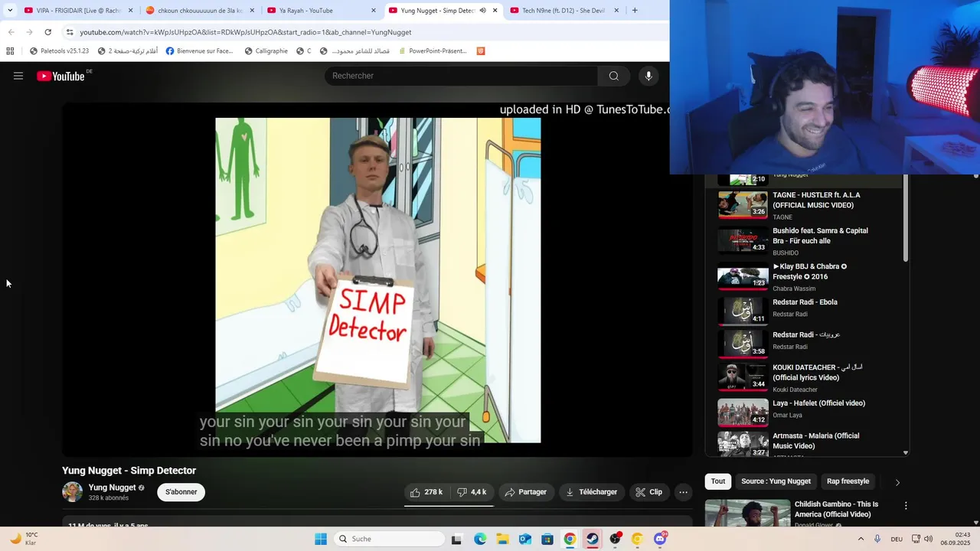Open File Explorer from taskbar
Viewport: 980px width, 551px height.
[502, 539]
